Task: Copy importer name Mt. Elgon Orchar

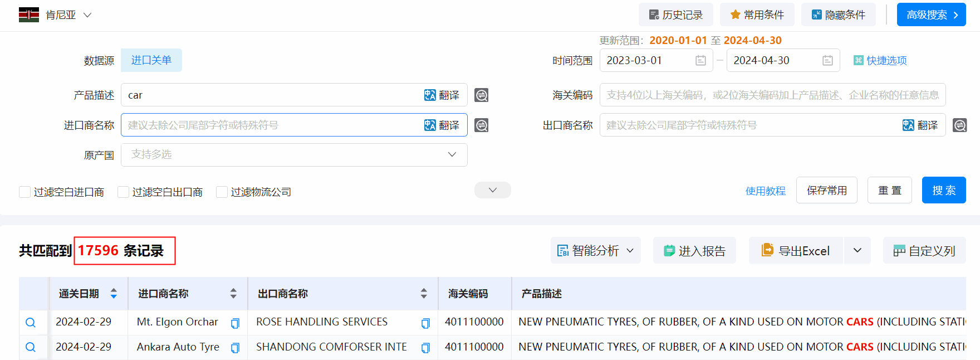Action: [235, 323]
